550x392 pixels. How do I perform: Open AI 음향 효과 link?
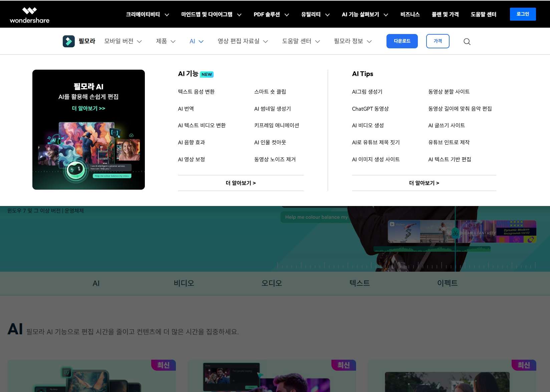click(192, 142)
